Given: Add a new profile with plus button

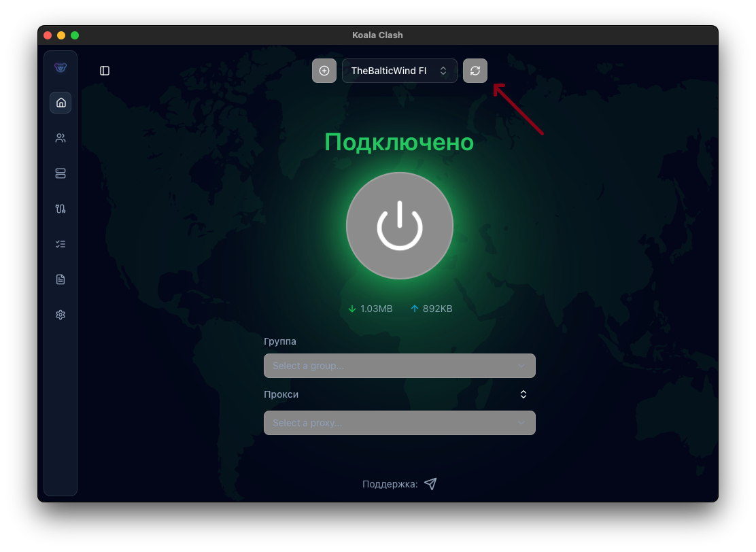Looking at the screenshot, I should [324, 71].
